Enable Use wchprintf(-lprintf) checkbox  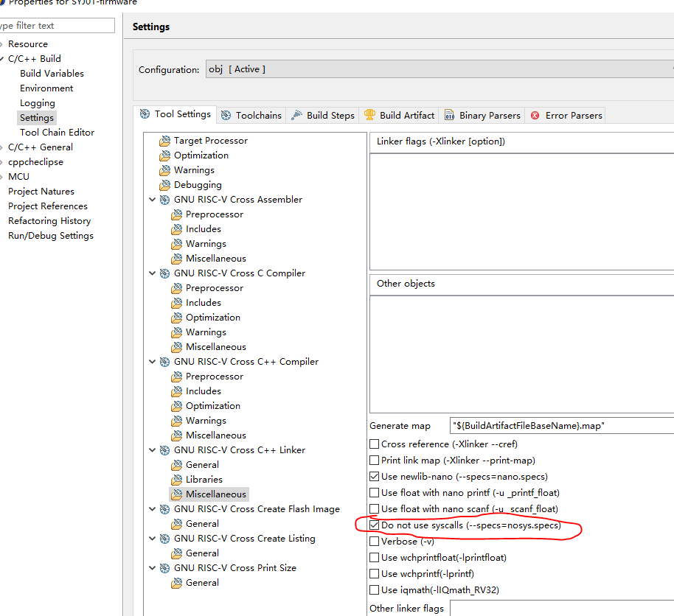pos(375,573)
